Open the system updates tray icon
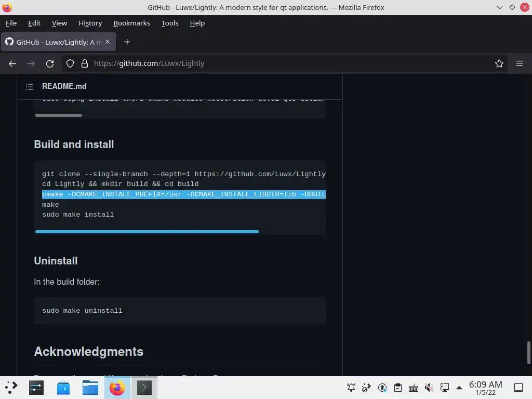The height and width of the screenshot is (399, 532). (382, 388)
